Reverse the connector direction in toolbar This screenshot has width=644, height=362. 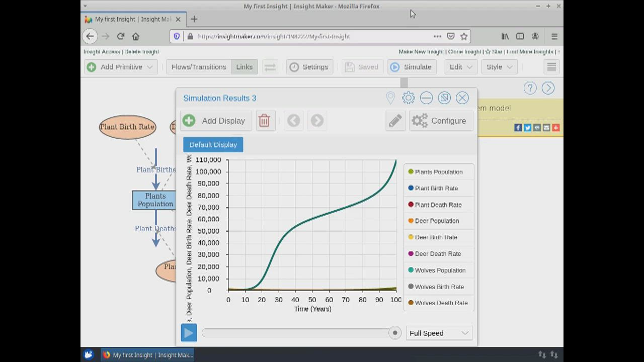click(270, 67)
